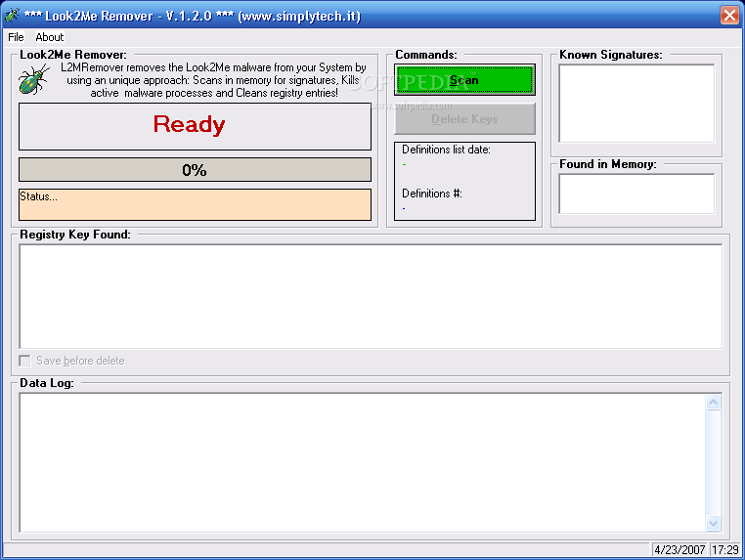
Task: Click the 0% progress bar
Action: point(195,170)
